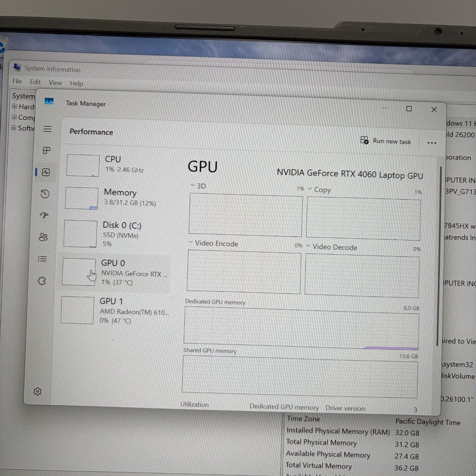Screen dimensions: 476x476
Task: Expand Hardware Resources tree node in System Information
Action: [14, 106]
